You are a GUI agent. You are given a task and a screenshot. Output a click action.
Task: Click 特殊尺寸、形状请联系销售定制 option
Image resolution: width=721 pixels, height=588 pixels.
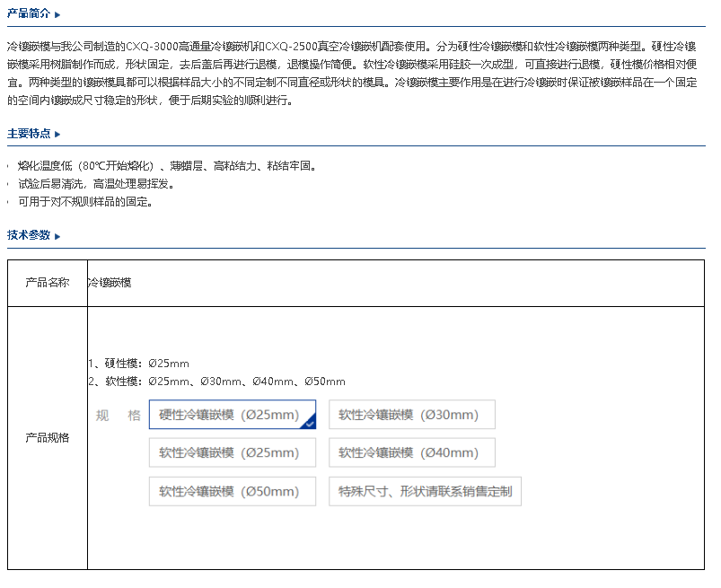(425, 491)
